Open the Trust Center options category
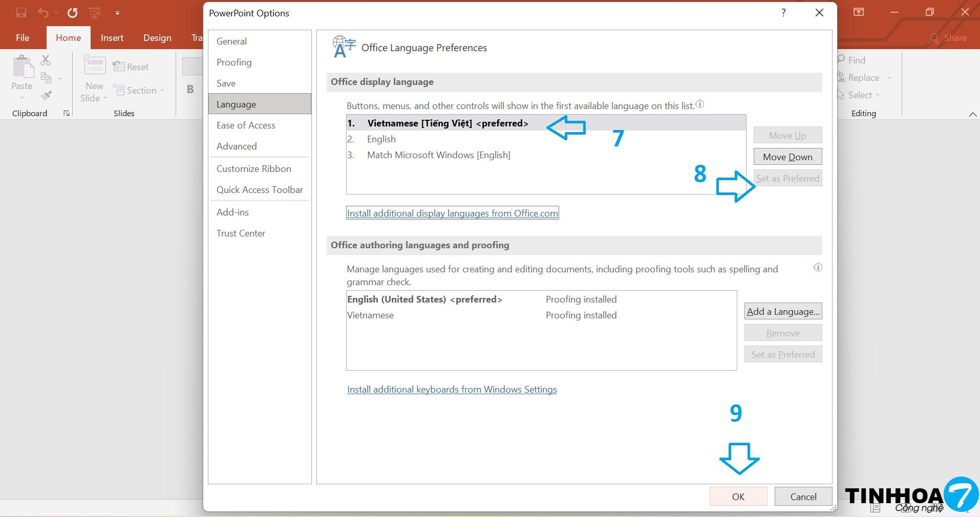This screenshot has height=517, width=980. click(x=241, y=233)
